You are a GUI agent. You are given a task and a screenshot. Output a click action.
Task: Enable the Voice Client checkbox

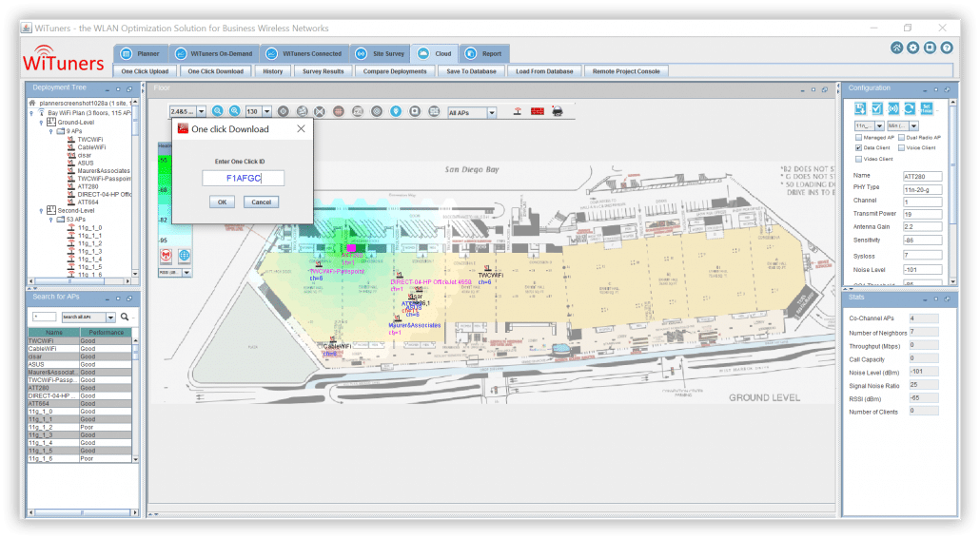(901, 148)
